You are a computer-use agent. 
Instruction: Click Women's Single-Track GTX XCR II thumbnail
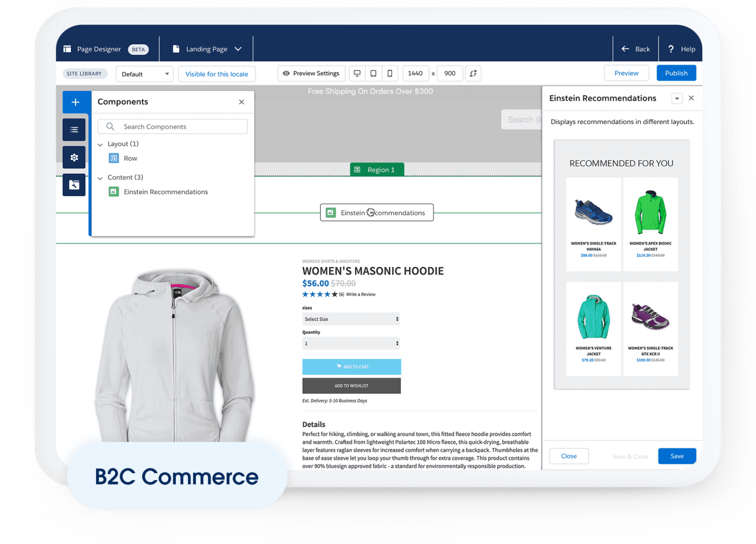[x=651, y=317]
